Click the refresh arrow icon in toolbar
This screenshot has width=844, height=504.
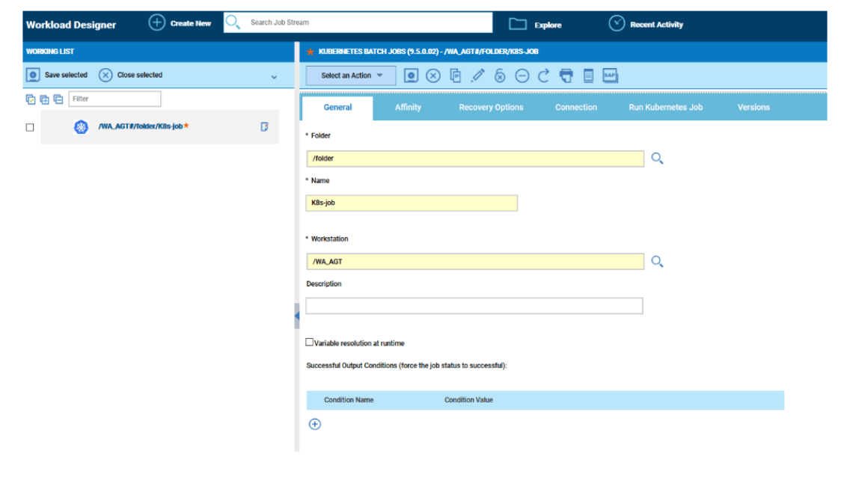pyautogui.click(x=544, y=76)
